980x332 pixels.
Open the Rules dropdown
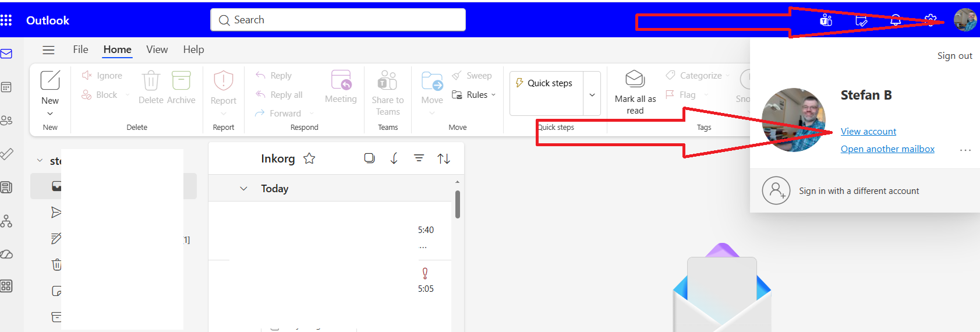pos(474,95)
